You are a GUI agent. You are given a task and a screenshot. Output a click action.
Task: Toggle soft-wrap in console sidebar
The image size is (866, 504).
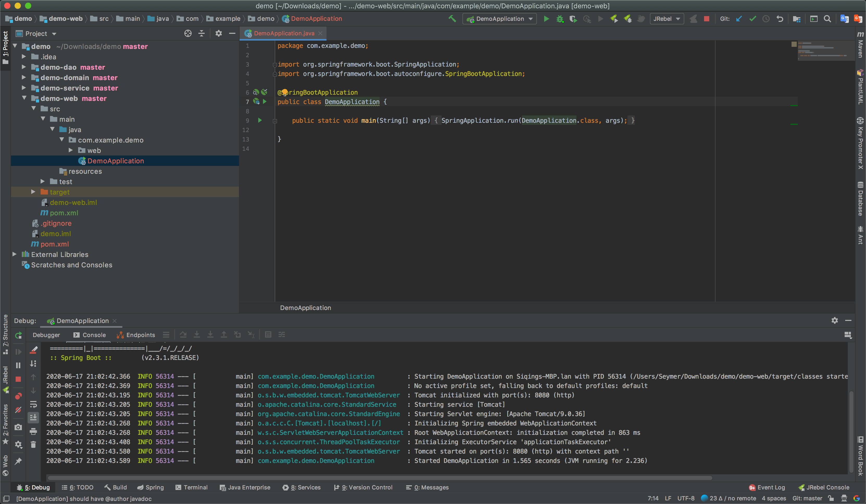[33, 404]
